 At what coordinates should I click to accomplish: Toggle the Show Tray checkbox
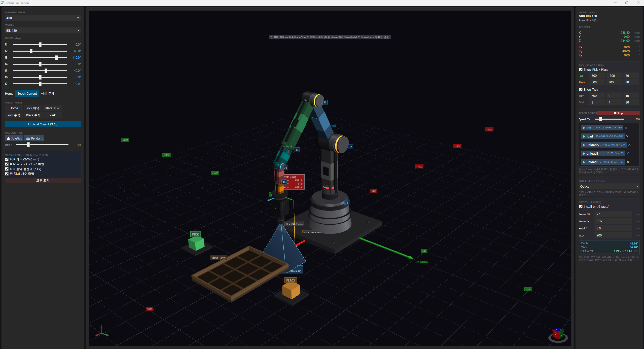pyautogui.click(x=581, y=90)
